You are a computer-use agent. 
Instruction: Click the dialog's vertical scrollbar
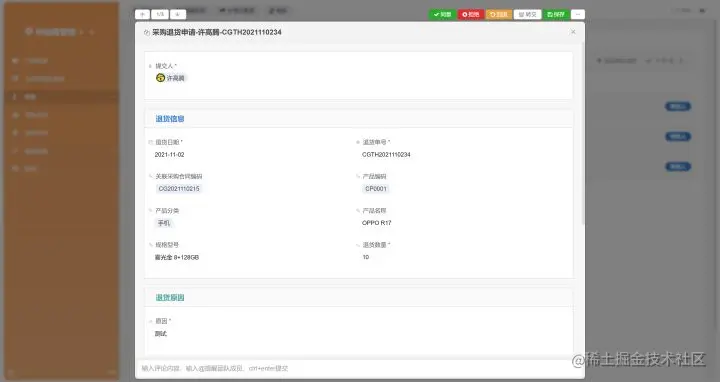(583, 133)
